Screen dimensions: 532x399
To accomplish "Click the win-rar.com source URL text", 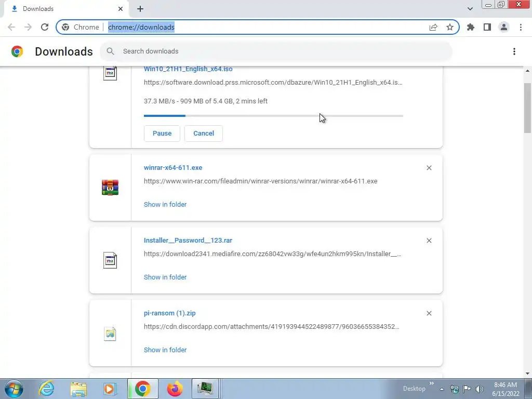I will point(261,181).
